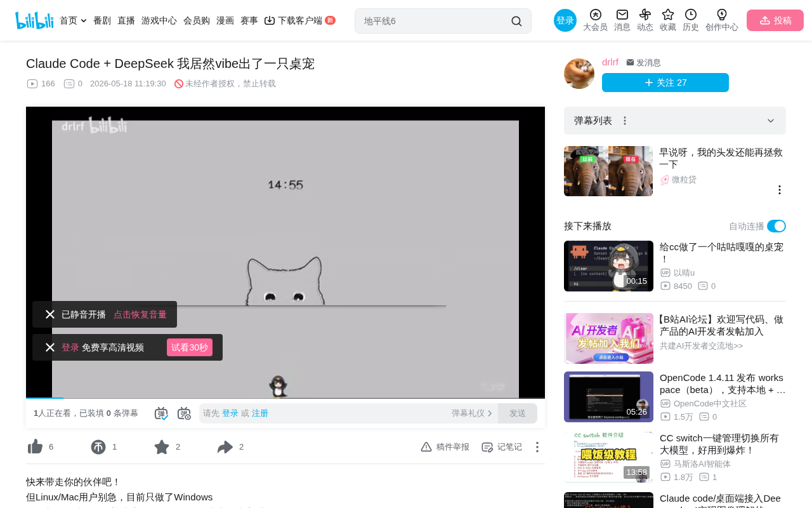Screen dimensions: 812x508
Task: Click the video progress bar
Action: pyautogui.click(x=285, y=398)
